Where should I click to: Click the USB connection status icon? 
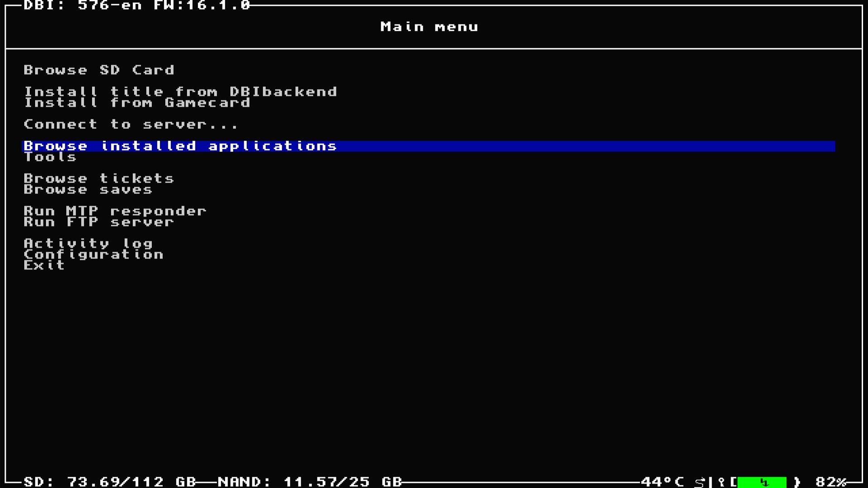coord(700,482)
